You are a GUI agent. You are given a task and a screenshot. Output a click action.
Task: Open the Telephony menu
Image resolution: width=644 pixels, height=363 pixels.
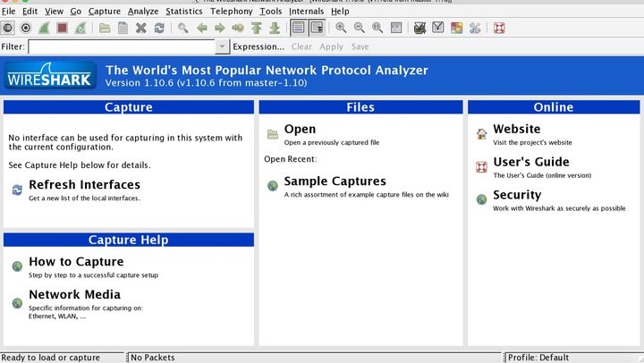pos(232,12)
